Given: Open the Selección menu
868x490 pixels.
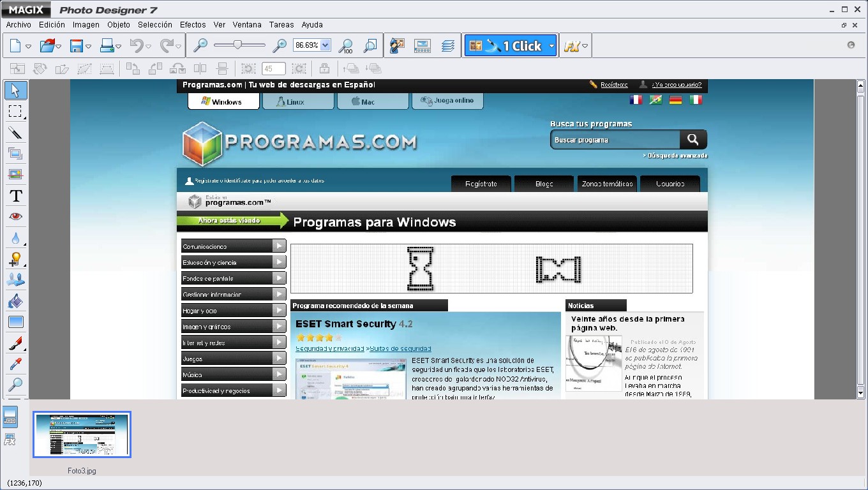Looking at the screenshot, I should coord(155,25).
